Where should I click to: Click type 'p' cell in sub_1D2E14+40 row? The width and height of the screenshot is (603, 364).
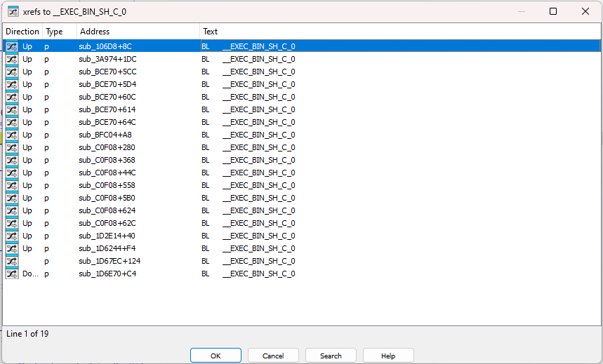pyautogui.click(x=46, y=236)
